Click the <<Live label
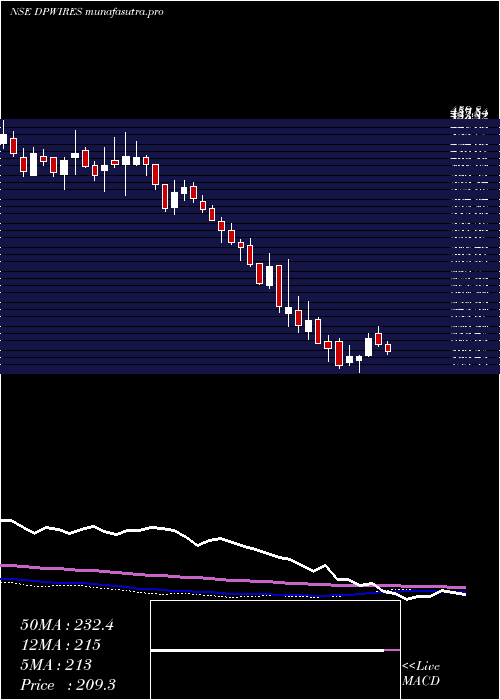500x700 pixels. [x=421, y=667]
